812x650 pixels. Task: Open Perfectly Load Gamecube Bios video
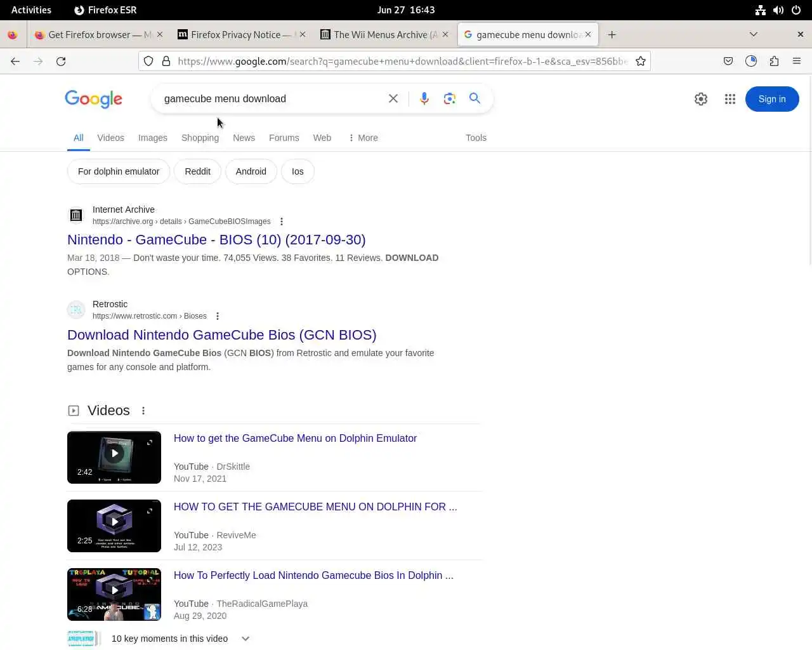pos(313,575)
